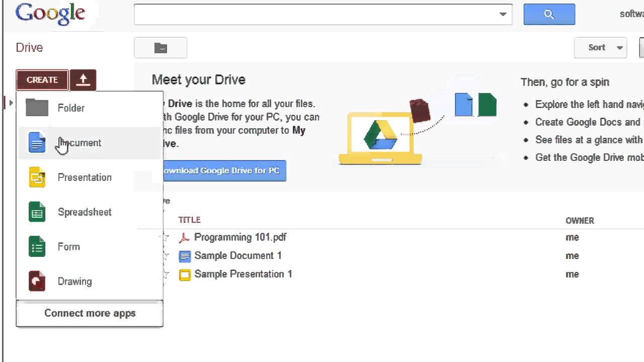Star the Sample Document 1 file

point(166,256)
